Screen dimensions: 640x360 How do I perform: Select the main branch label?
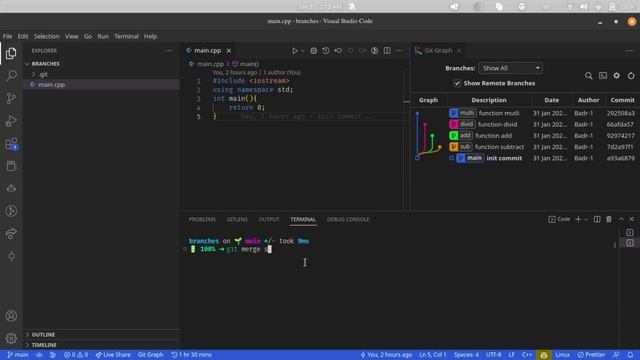pyautogui.click(x=470, y=158)
